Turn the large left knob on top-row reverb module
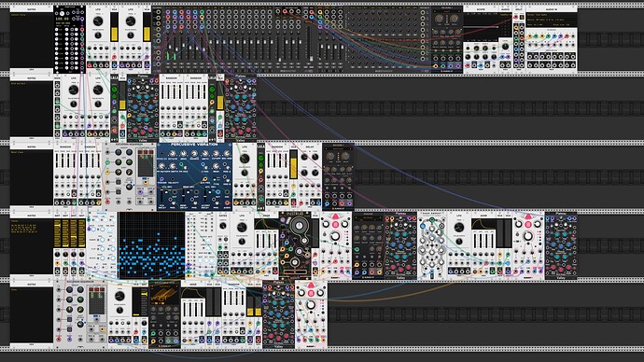644x362 pixels. (x=439, y=19)
